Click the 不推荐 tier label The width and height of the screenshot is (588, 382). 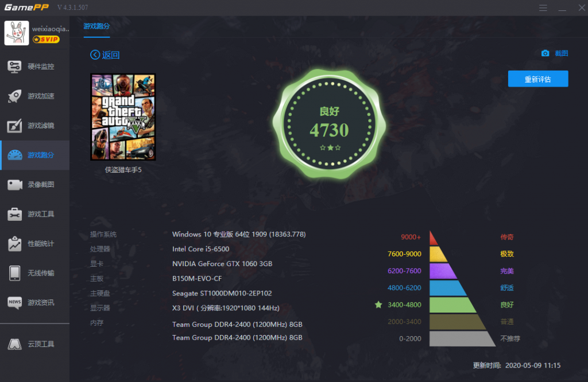pyautogui.click(x=510, y=338)
